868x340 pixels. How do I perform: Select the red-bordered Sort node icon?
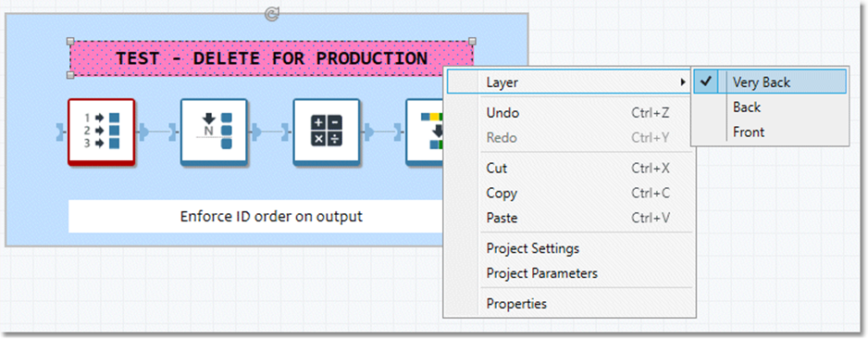point(101,132)
